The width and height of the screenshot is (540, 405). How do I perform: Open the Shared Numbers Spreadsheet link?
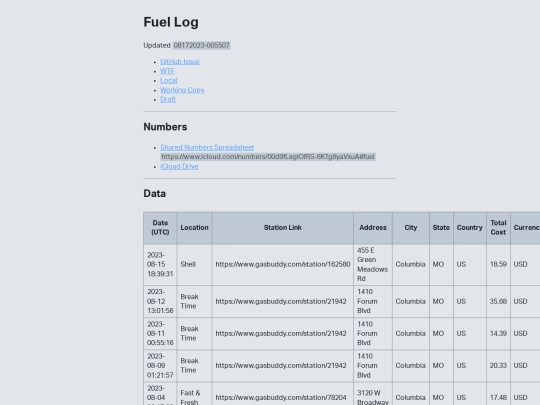pos(207,147)
